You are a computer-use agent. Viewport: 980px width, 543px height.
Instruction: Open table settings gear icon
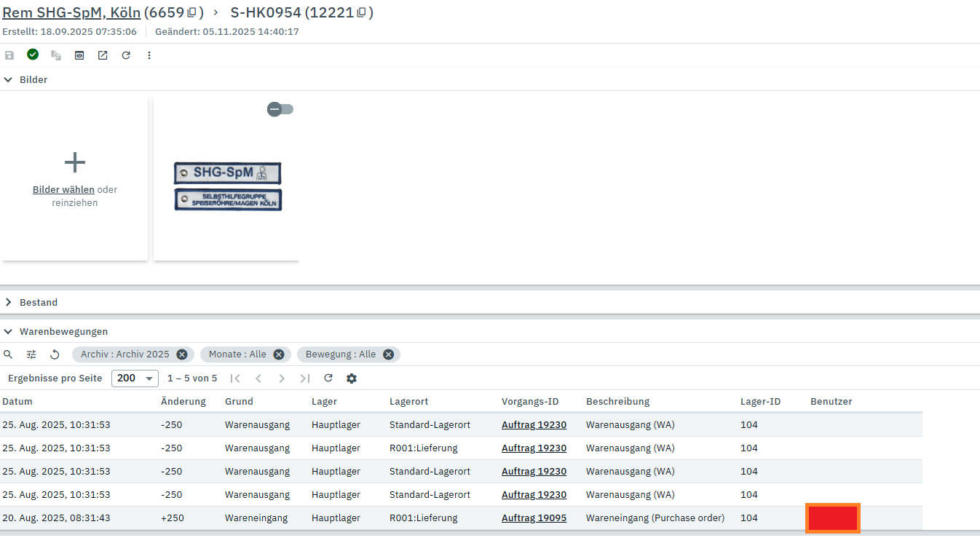[352, 378]
